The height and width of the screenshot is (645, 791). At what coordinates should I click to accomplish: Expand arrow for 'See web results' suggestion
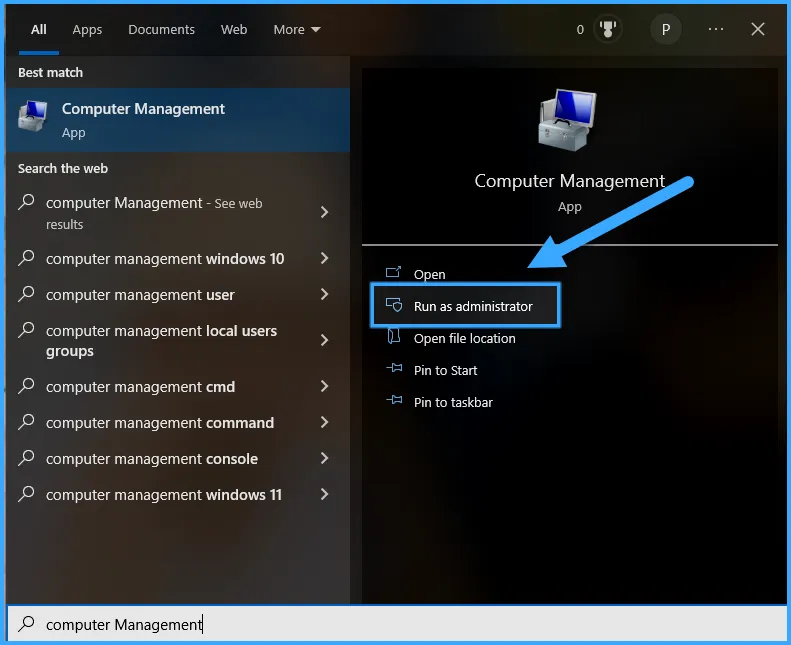point(324,212)
